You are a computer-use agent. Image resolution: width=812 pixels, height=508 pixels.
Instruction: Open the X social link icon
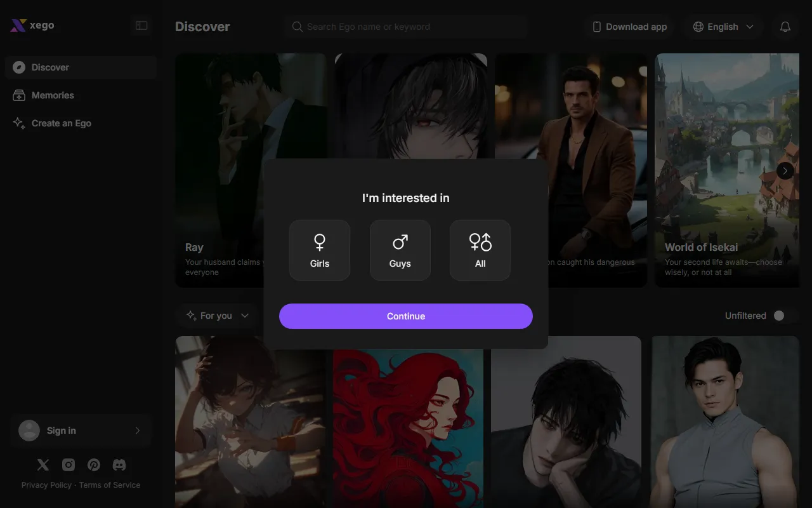tap(43, 465)
